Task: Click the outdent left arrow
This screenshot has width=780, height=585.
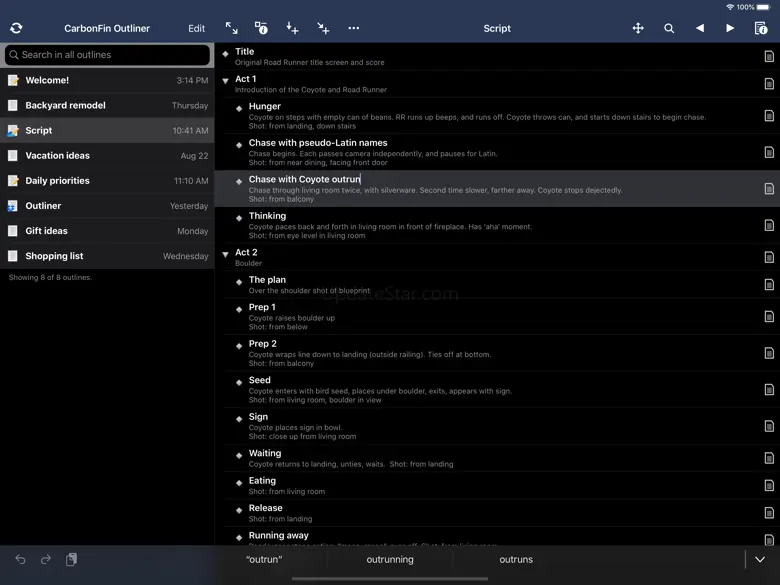Action: tap(700, 28)
